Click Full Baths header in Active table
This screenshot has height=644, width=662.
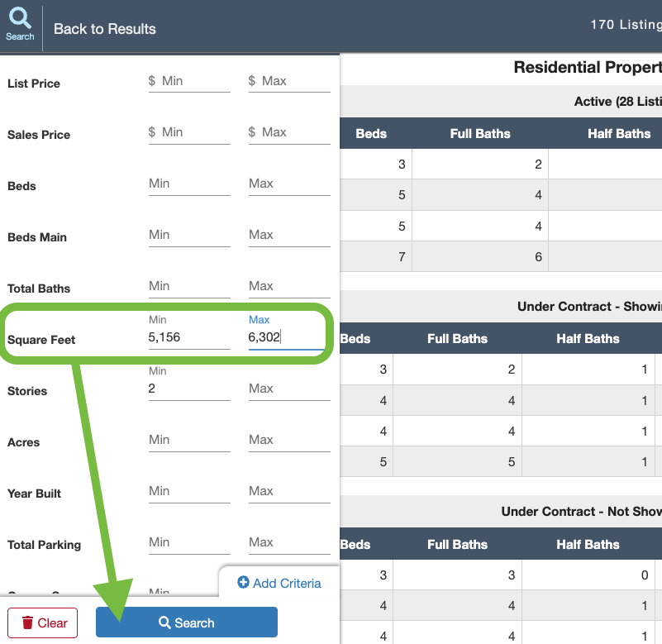(x=480, y=133)
